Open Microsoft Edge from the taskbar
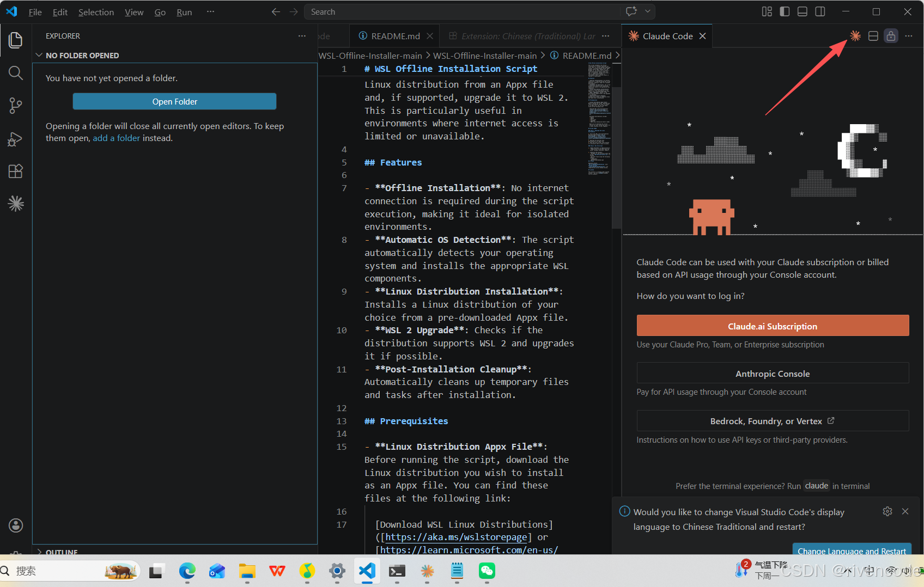This screenshot has width=924, height=587. pos(187,571)
